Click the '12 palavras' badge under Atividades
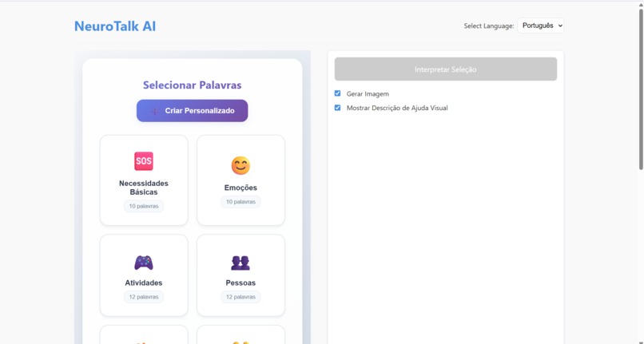Screen dimensions: 644x344 point(144,297)
